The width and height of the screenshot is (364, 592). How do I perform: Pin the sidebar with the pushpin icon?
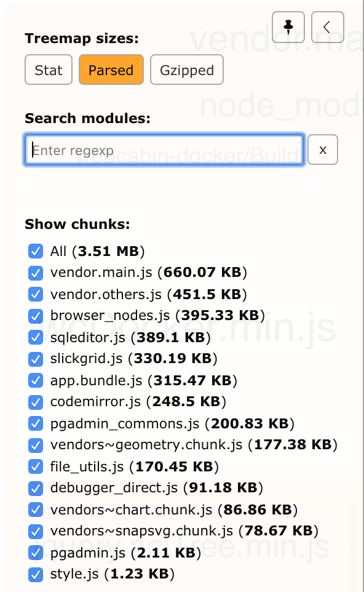288,27
